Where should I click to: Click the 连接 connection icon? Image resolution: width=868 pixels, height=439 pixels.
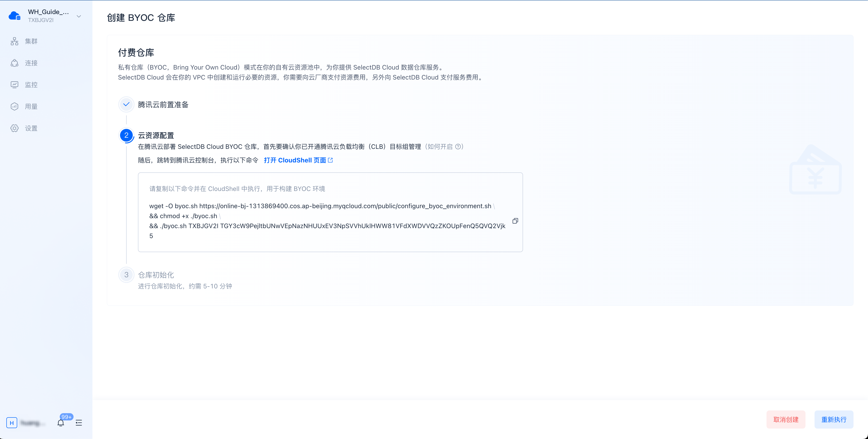coord(14,63)
